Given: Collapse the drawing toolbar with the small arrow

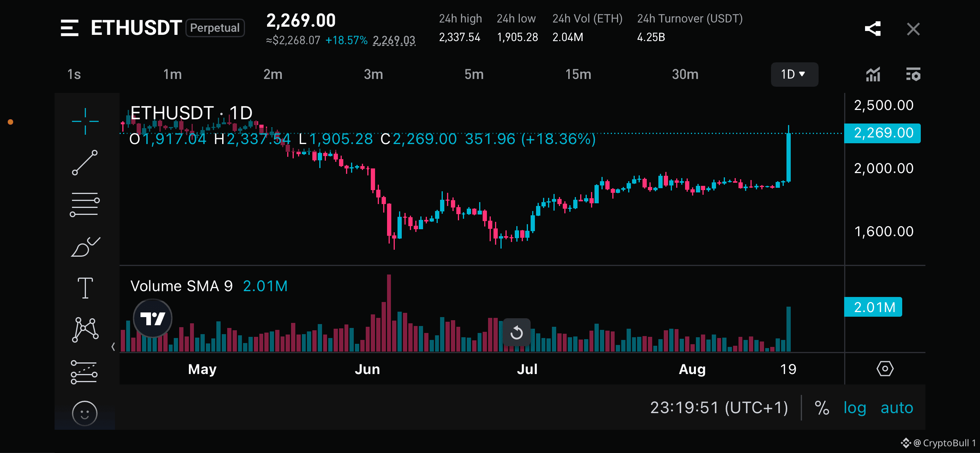Looking at the screenshot, I should pos(113,347).
